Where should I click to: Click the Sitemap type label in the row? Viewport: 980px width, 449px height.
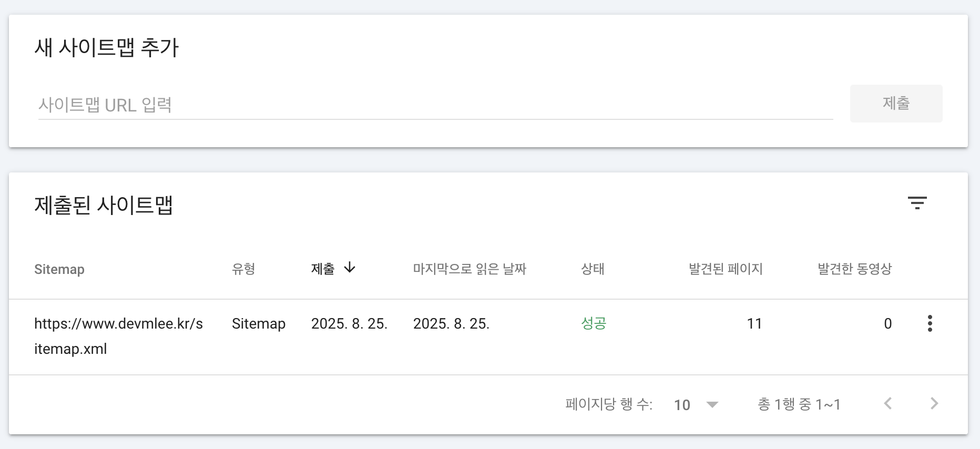coord(259,324)
